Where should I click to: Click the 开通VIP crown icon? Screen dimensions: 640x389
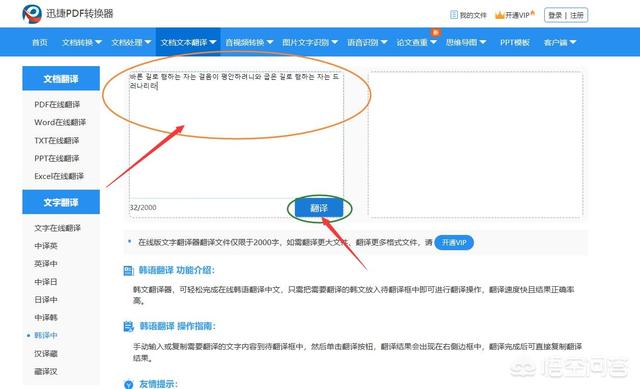[500, 15]
